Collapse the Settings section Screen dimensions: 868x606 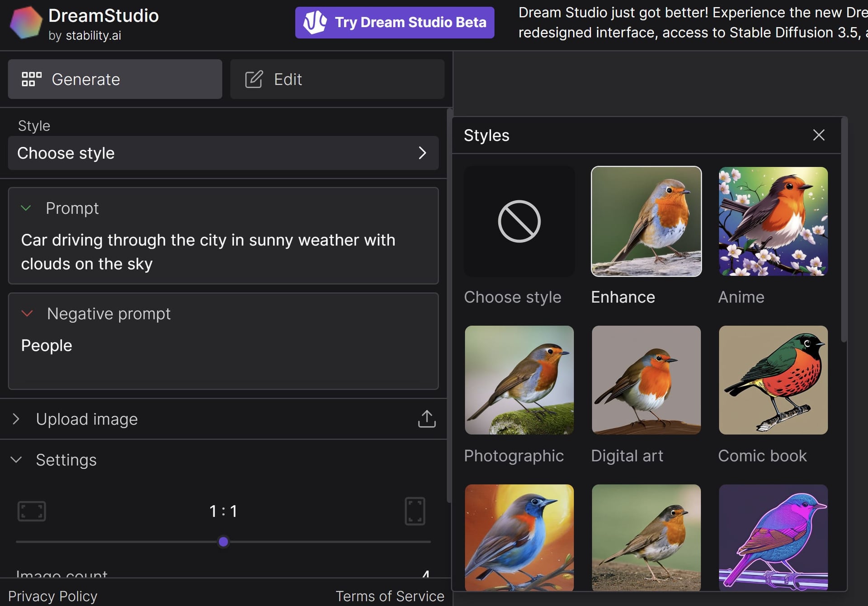[16, 460]
